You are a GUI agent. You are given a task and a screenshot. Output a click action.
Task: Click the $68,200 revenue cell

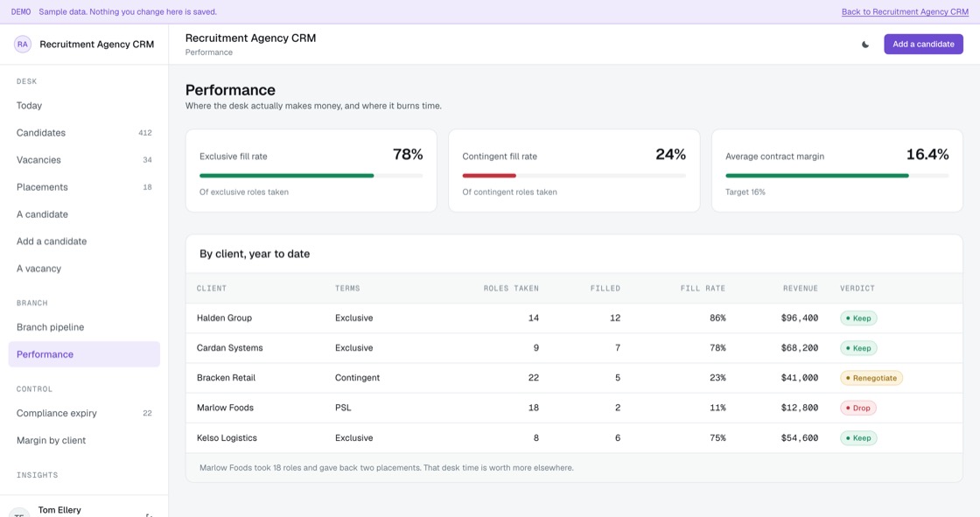800,348
